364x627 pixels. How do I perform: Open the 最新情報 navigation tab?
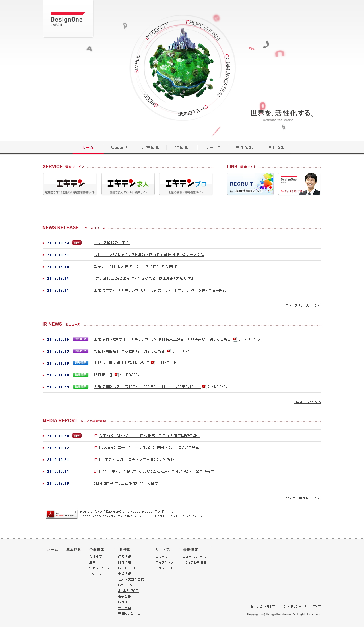(x=244, y=147)
